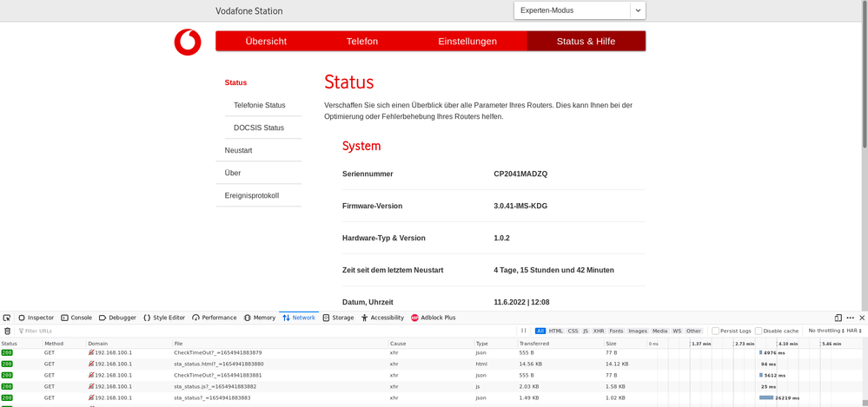
Task: Sort requests by the Status column header
Action: [21, 344]
